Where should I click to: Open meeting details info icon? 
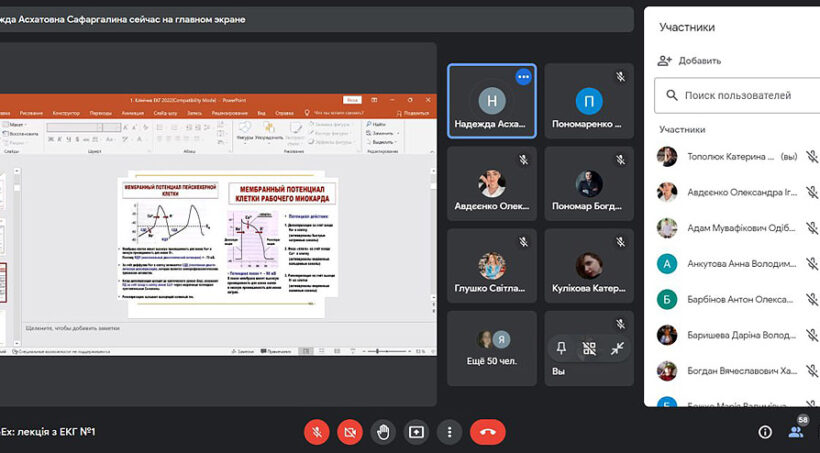[765, 432]
